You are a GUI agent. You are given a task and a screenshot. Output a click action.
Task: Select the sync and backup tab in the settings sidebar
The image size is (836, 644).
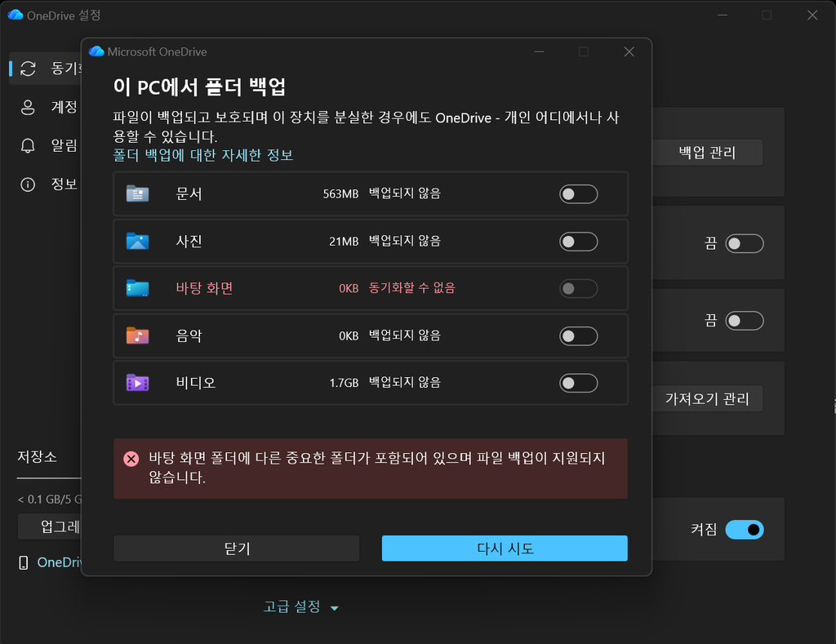(x=47, y=69)
